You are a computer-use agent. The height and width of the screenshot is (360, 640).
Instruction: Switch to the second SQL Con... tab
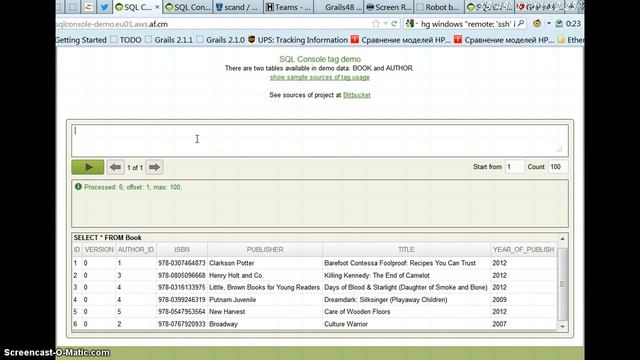pyautogui.click(x=187, y=7)
